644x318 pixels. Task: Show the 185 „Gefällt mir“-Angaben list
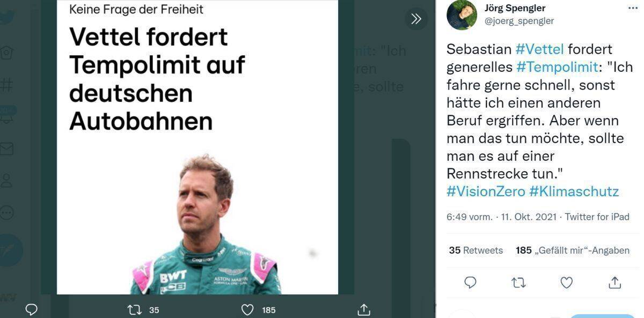[x=573, y=250]
